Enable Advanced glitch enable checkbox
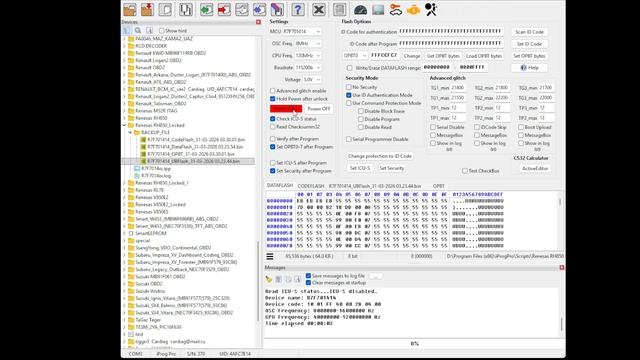640x360 pixels. 273,91
